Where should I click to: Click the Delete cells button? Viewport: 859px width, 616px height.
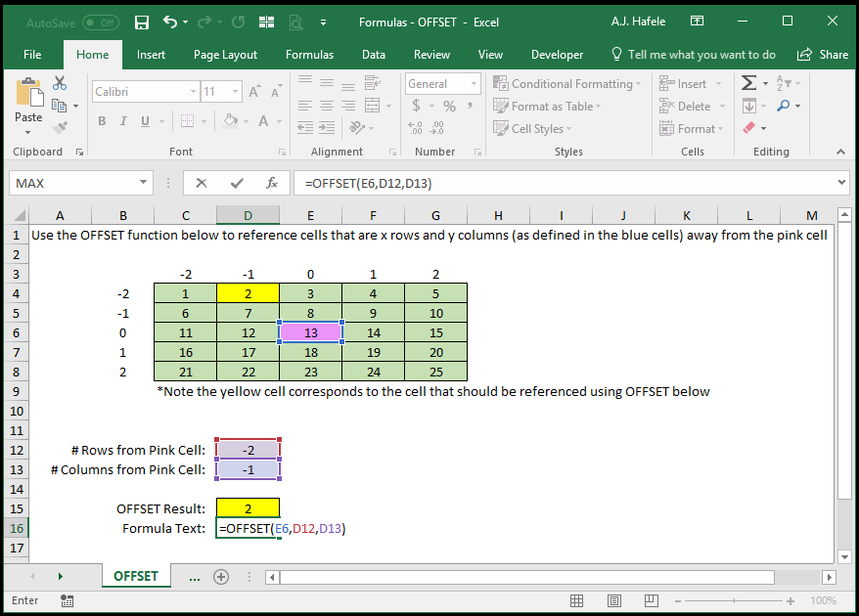click(x=685, y=107)
